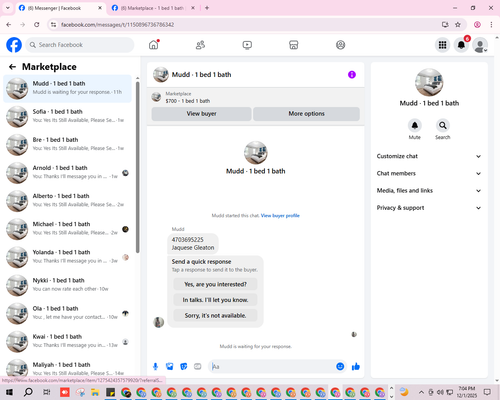500x400 pixels.
Task: Open the notifications bell with red badge
Action: tap(461, 45)
